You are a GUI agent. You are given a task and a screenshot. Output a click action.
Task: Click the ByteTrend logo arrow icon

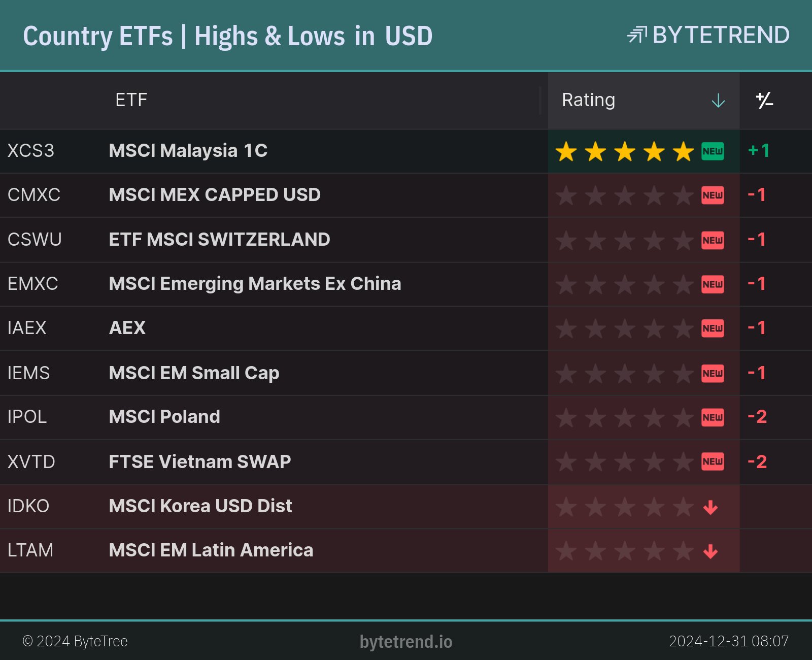[x=637, y=35]
